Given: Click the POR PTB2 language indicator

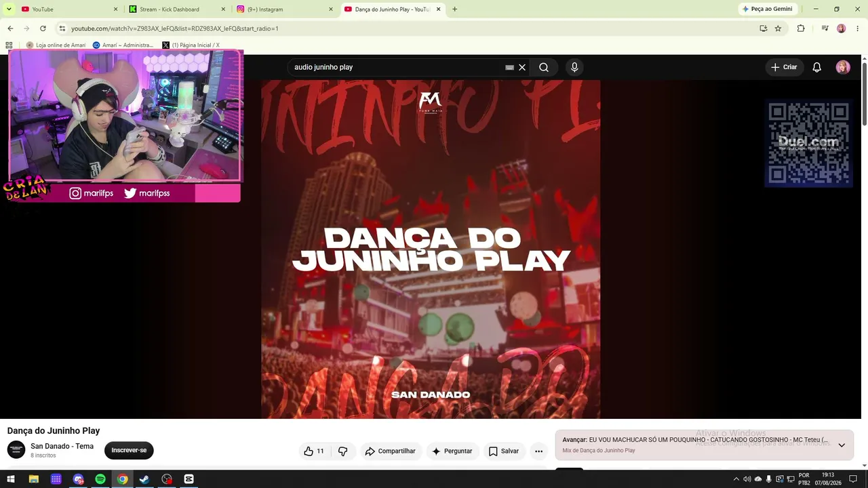Looking at the screenshot, I should 804,479.
